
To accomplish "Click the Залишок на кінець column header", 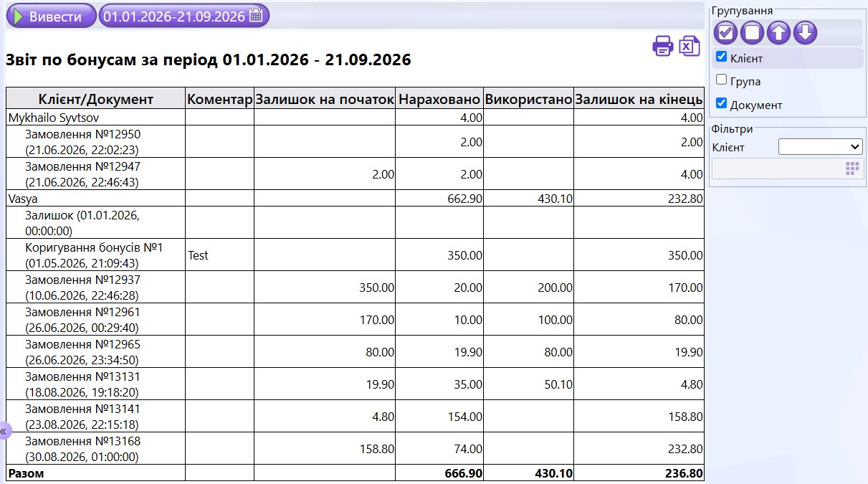I will coord(639,99).
